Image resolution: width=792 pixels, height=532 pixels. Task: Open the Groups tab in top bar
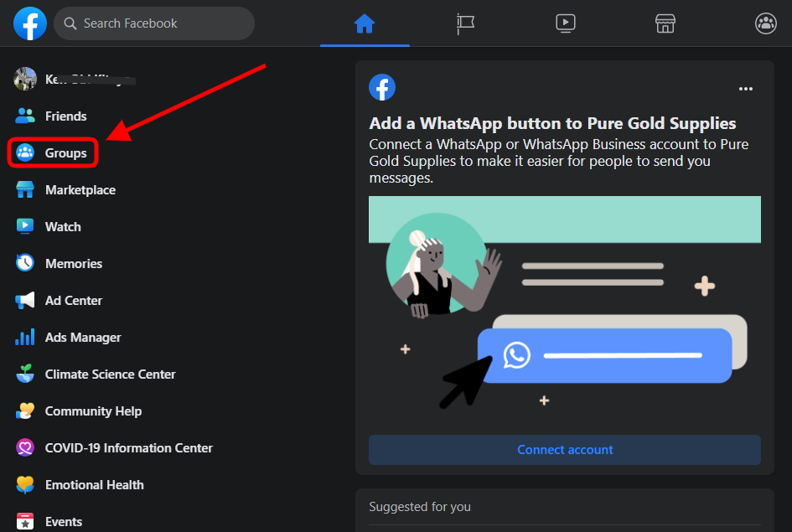pyautogui.click(x=766, y=23)
